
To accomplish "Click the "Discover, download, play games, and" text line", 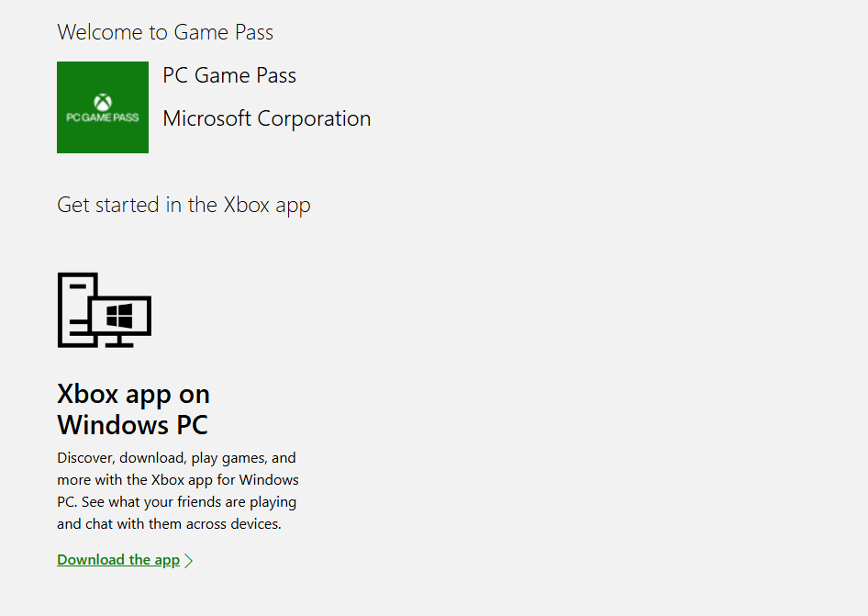I will coord(176,457).
